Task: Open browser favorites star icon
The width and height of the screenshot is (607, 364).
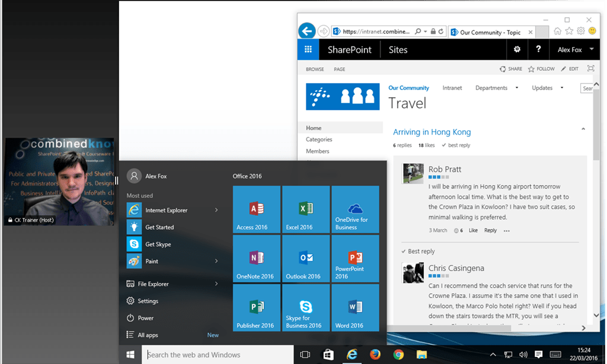Action: pos(569,31)
